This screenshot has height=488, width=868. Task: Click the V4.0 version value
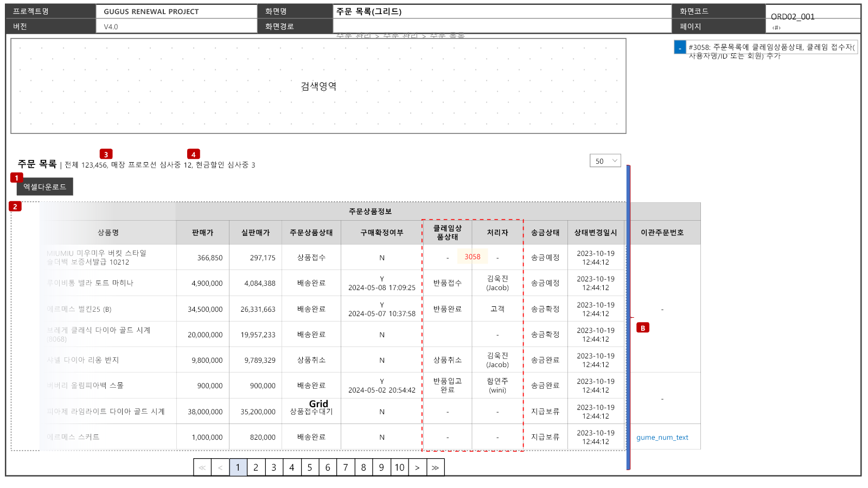[111, 27]
